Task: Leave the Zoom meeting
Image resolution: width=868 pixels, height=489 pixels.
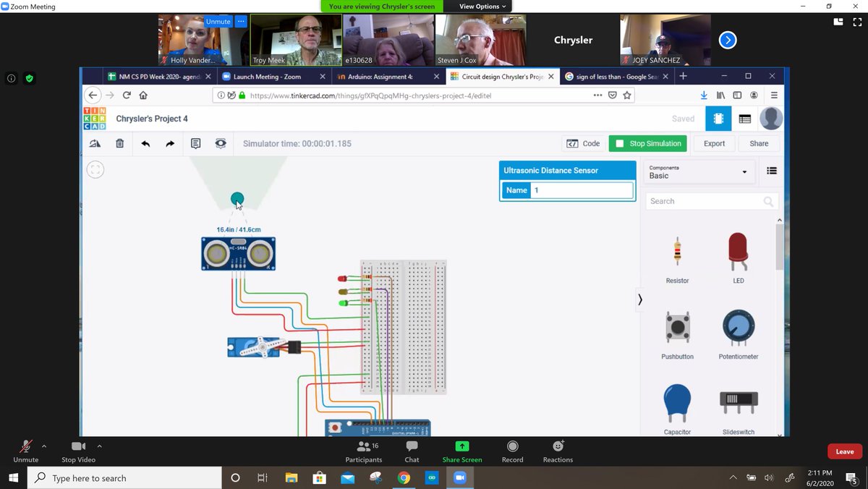Action: pyautogui.click(x=845, y=451)
